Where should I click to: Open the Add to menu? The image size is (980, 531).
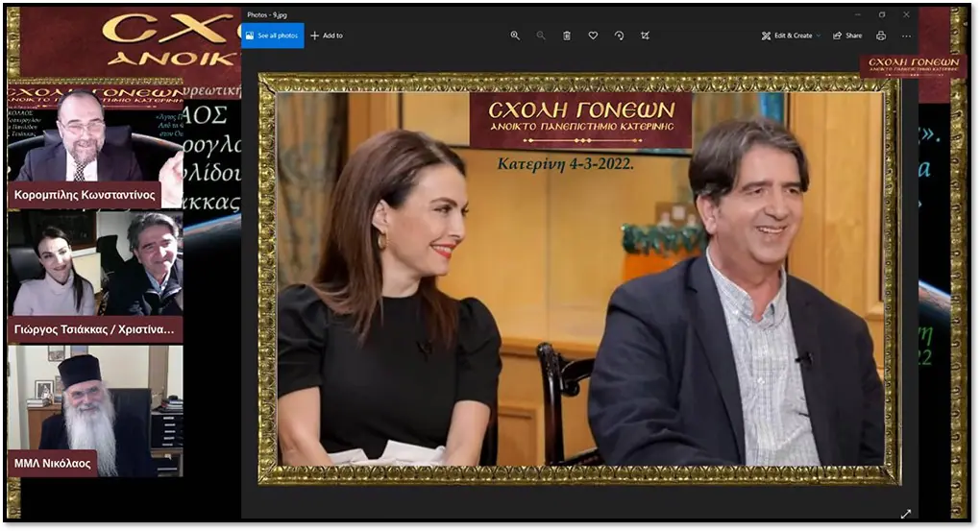tap(327, 36)
